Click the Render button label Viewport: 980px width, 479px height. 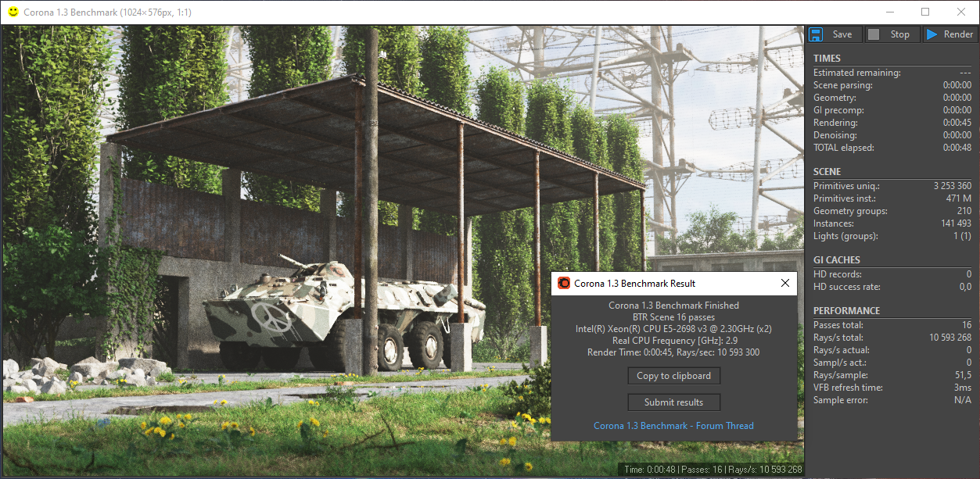tap(959, 34)
